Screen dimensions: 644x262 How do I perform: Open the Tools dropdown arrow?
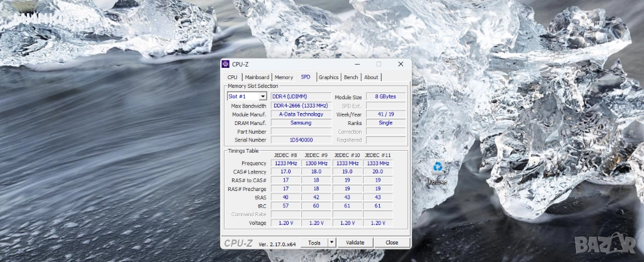[332, 242]
